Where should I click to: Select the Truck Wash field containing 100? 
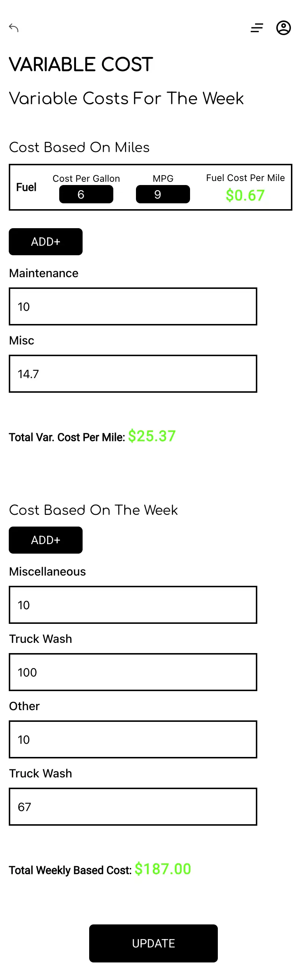point(133,672)
